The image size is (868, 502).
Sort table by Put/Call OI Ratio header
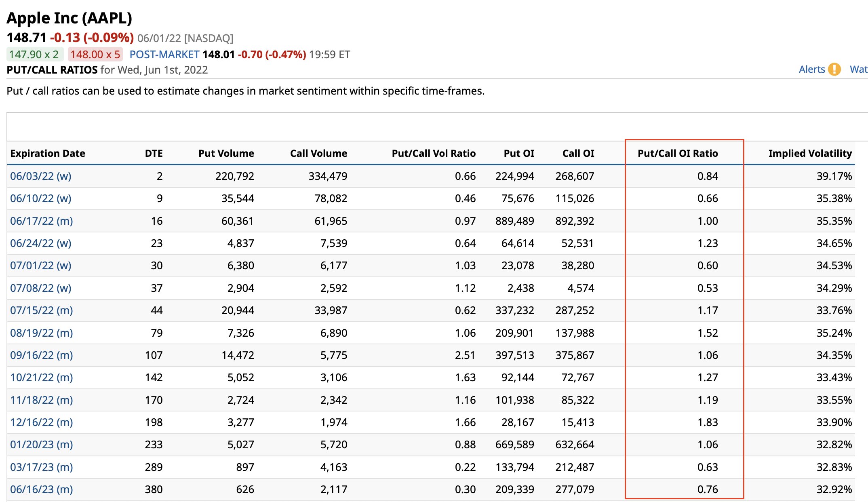tap(678, 154)
